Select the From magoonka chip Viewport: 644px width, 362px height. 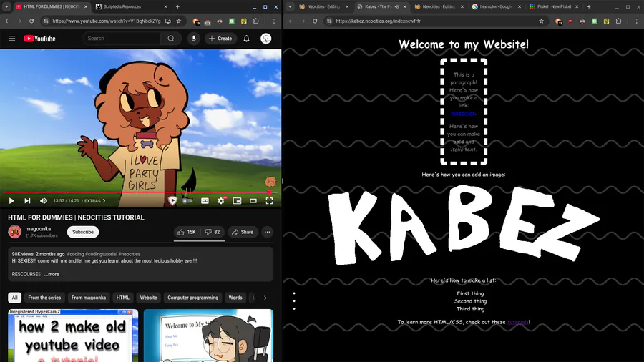click(89, 298)
